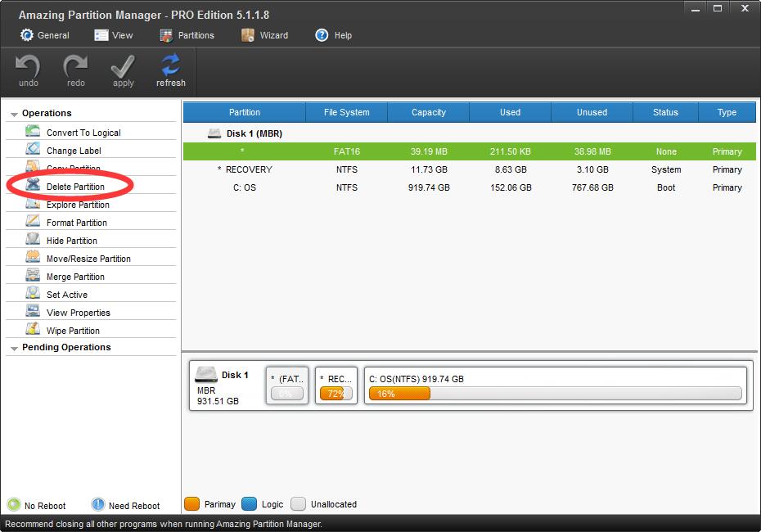Sort by the Used column header
This screenshot has width=761, height=532.
click(x=510, y=112)
